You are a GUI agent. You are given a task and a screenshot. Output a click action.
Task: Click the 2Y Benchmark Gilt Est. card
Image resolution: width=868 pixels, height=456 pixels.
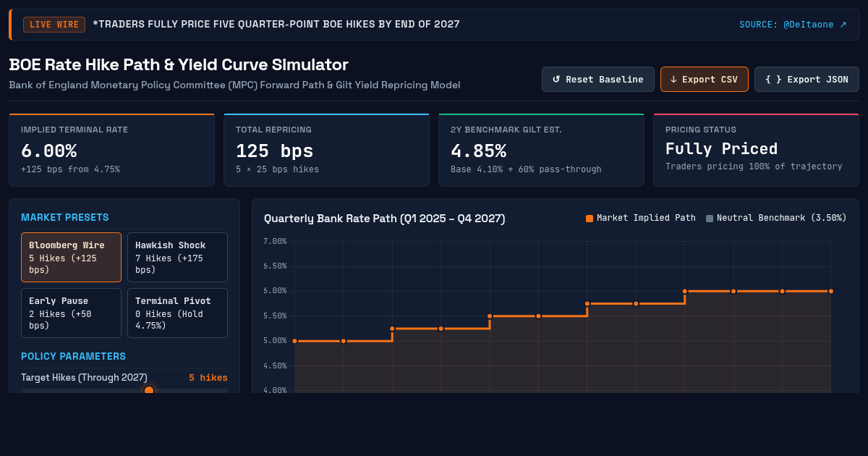(541, 150)
